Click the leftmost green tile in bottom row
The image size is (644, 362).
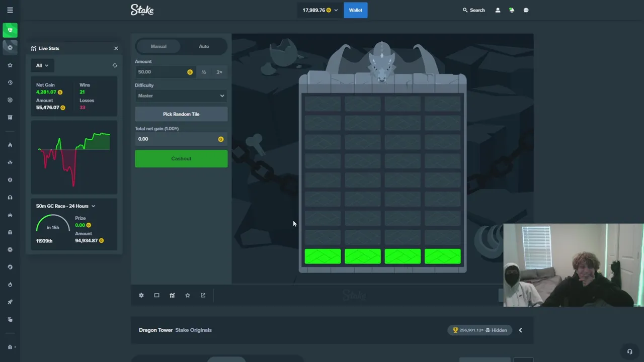point(323,256)
